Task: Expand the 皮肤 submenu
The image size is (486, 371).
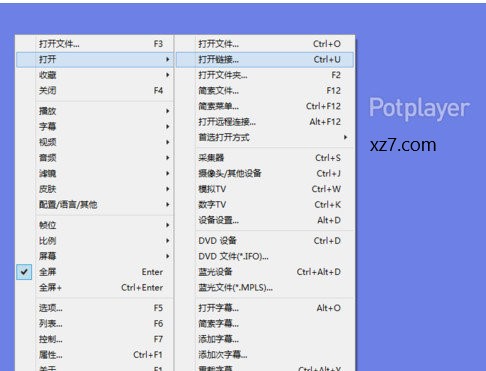Action: click(95, 189)
